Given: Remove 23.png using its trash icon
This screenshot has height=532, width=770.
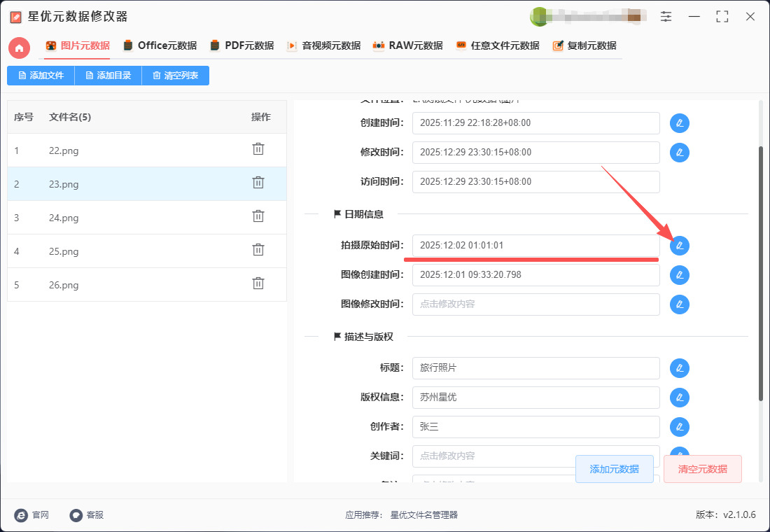Looking at the screenshot, I should [x=258, y=183].
